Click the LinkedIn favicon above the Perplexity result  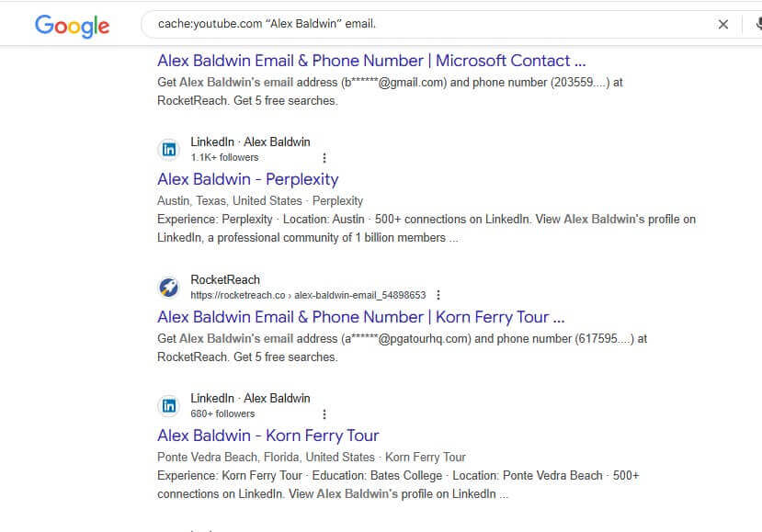[168, 149]
